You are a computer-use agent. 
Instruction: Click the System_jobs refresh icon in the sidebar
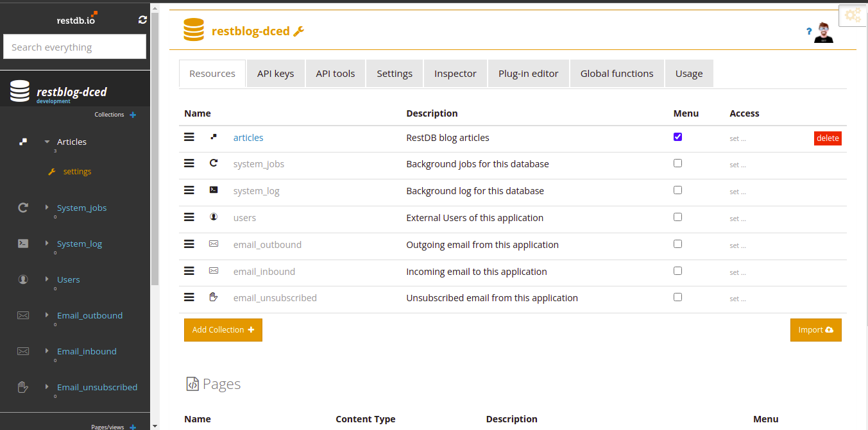23,208
